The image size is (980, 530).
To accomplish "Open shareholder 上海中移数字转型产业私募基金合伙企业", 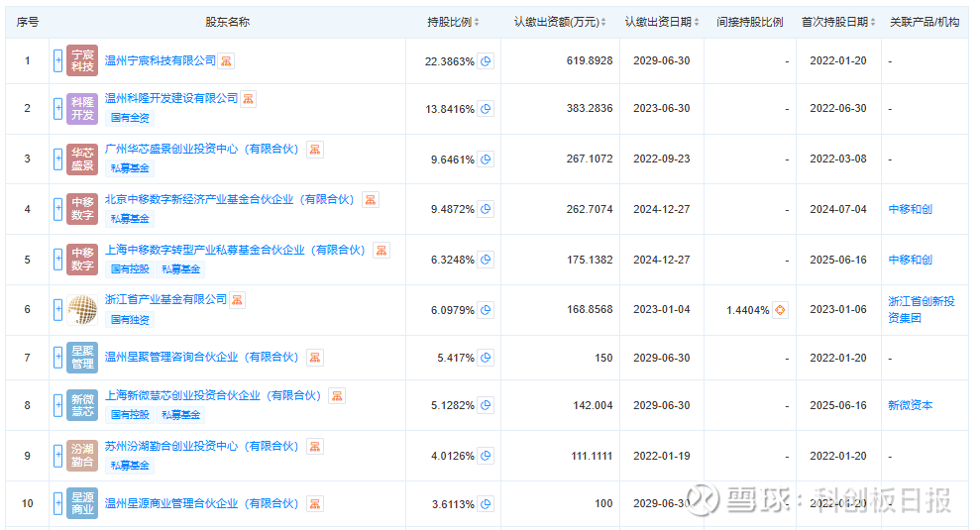I will (235, 250).
